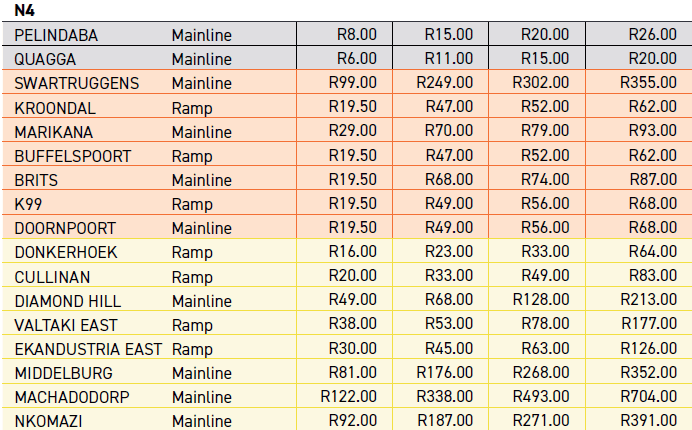Image resolution: width=692 pixels, height=430 pixels.
Task: Click the MARIKANA plaza name
Action: point(54,131)
